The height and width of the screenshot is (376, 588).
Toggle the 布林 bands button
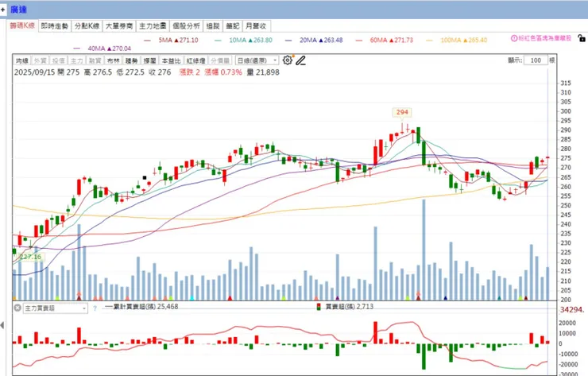click(x=114, y=60)
